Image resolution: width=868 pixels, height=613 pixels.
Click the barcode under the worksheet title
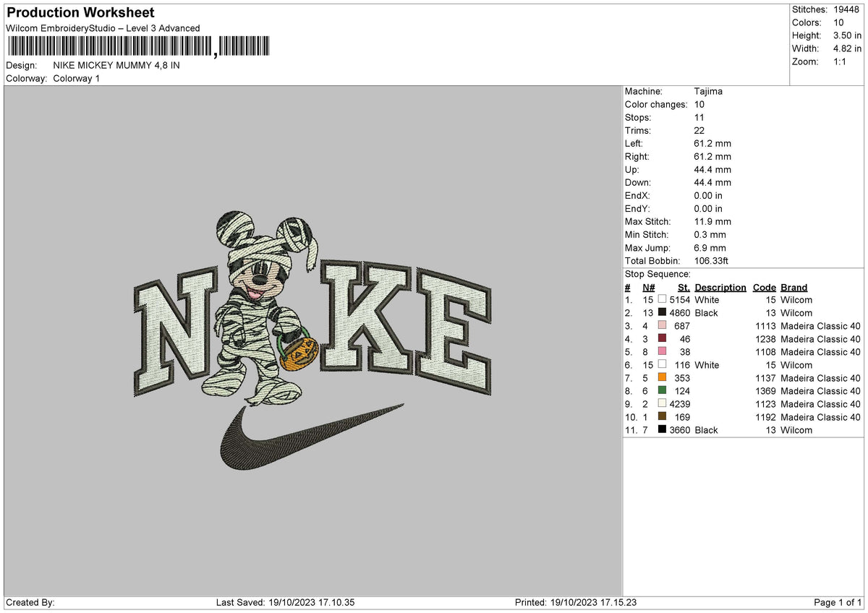[138, 46]
